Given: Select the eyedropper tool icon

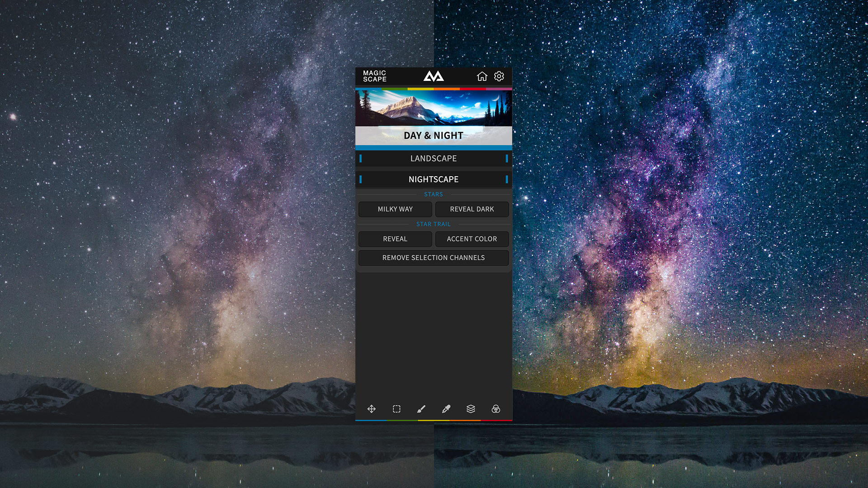Looking at the screenshot, I should tap(446, 409).
